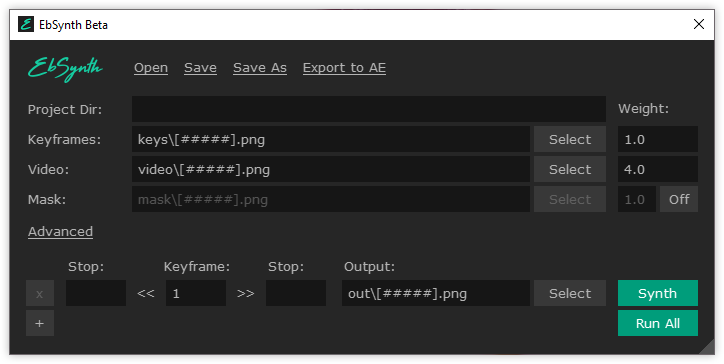Click Export to AE link
724x364 pixels.
coord(344,68)
